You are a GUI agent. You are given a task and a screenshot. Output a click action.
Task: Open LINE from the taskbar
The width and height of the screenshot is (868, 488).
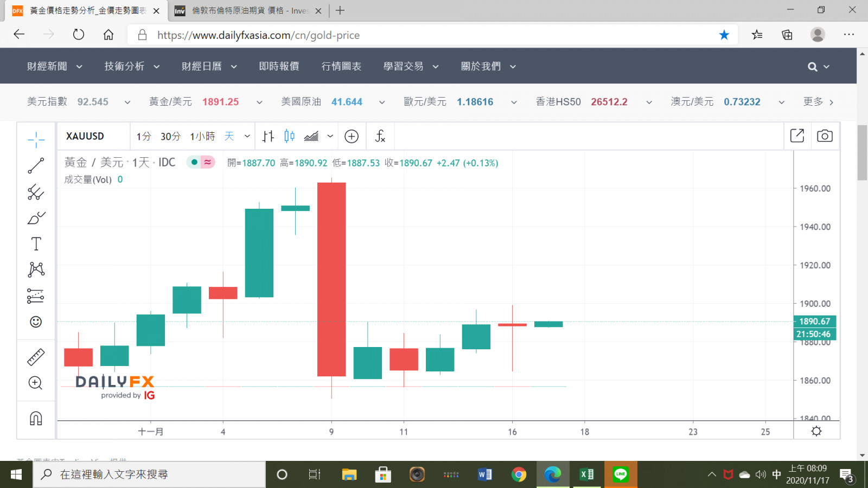(621, 474)
